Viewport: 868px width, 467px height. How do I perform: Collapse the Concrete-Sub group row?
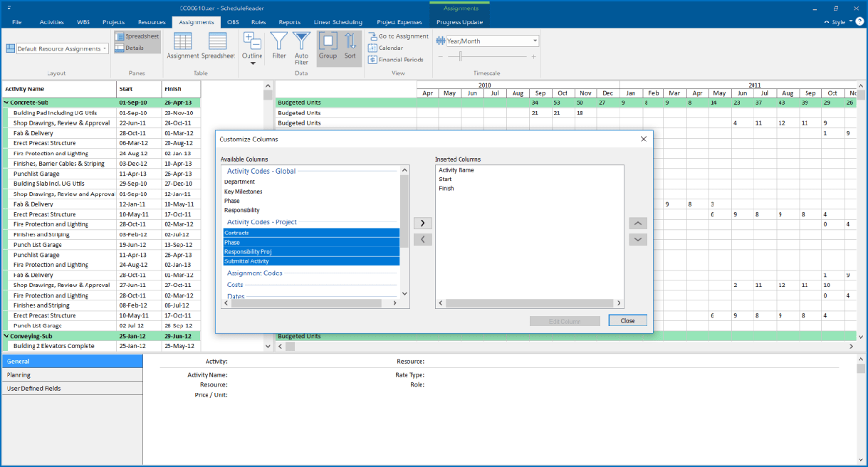point(6,103)
